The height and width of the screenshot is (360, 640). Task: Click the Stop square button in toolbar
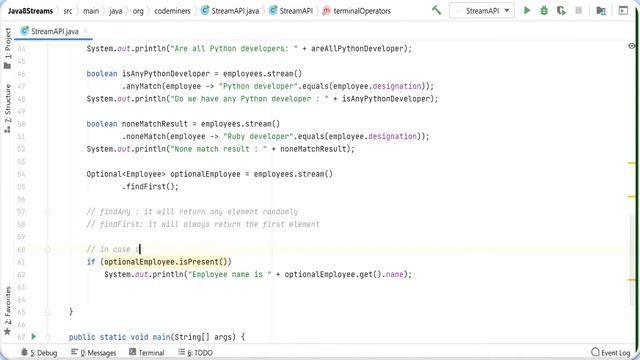pos(578,10)
